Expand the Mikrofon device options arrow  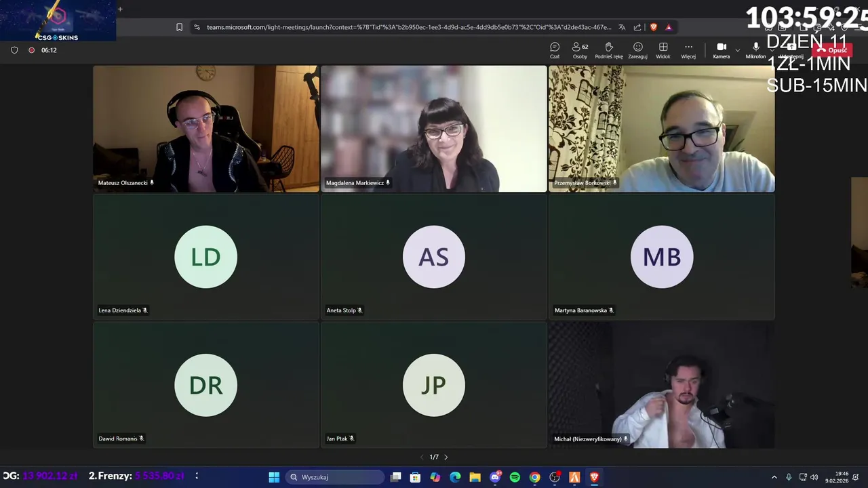772,50
